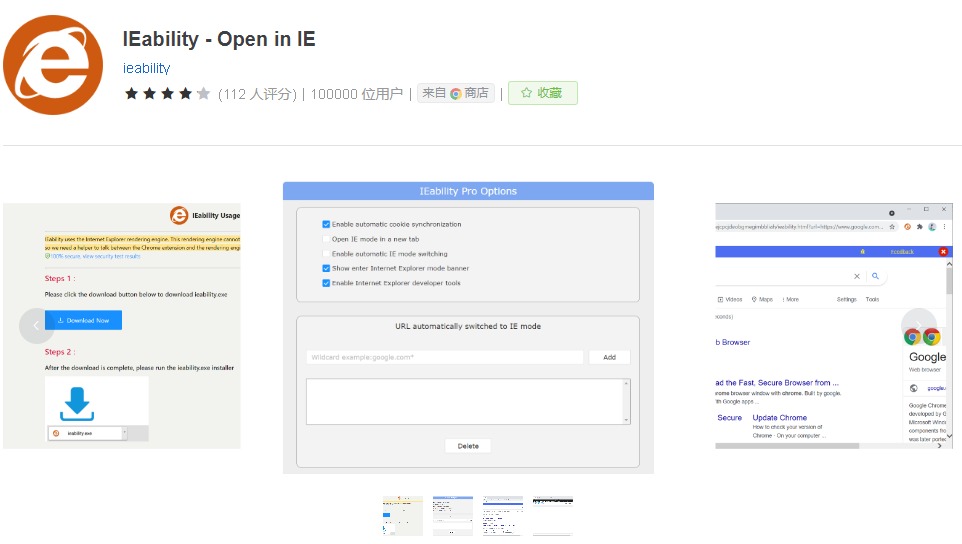The image size is (962, 544).
Task: Open the More menu in right screenshot
Action: [790, 299]
